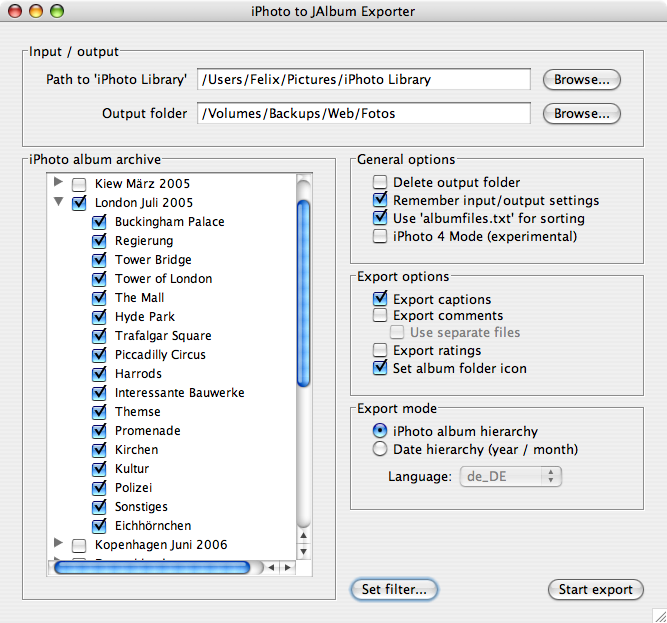Image resolution: width=667 pixels, height=623 pixels.
Task: Click the album list horizontal scrollbar thumb
Action: [x=152, y=567]
